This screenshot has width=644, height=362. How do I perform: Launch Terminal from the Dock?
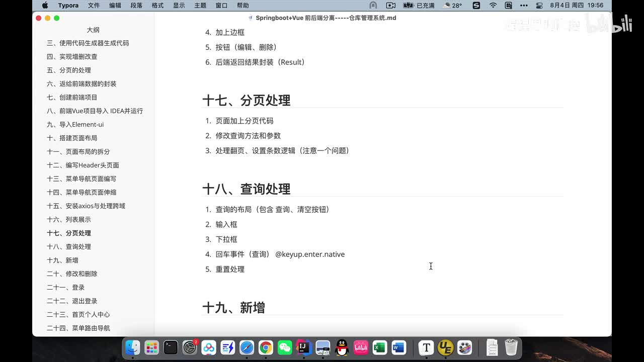[x=171, y=347]
